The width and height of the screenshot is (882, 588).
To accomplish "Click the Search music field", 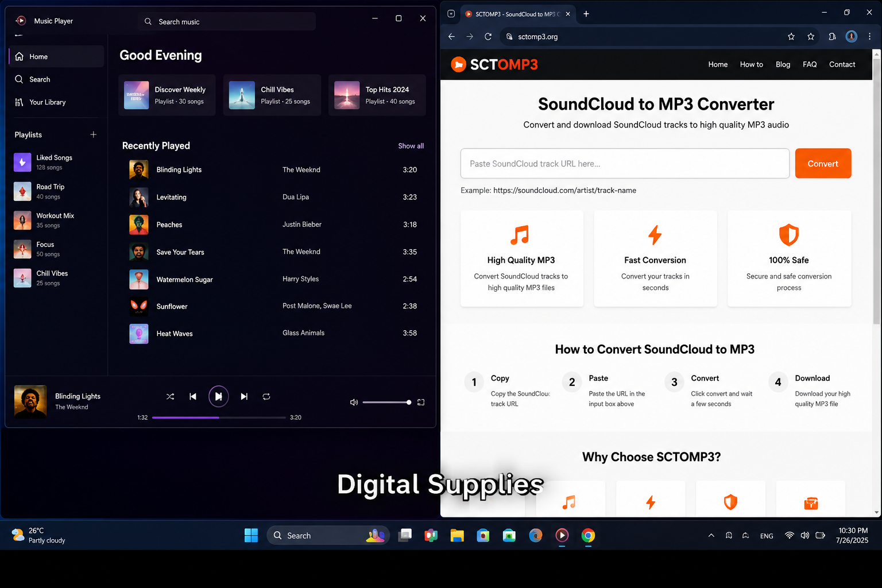I will (226, 21).
